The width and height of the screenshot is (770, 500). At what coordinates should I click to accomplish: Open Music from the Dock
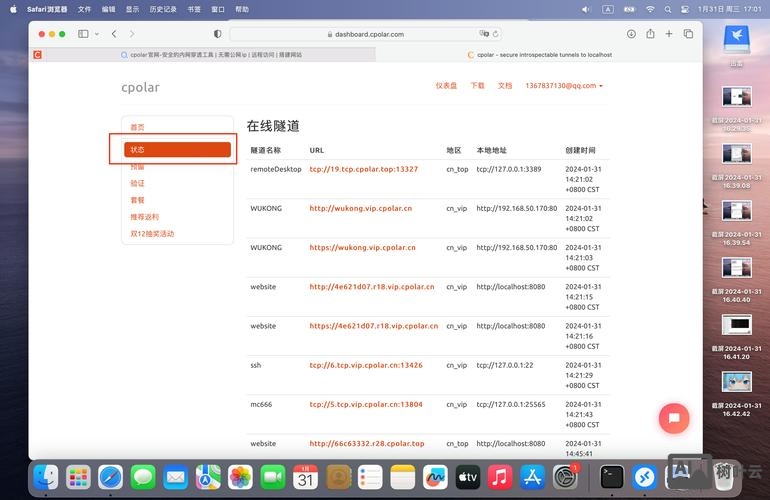click(500, 477)
